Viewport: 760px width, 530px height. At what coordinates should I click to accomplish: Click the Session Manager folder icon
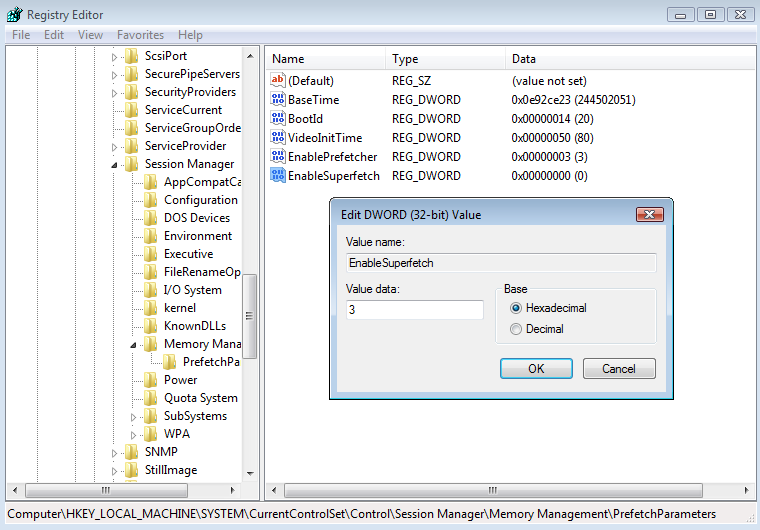pyautogui.click(x=131, y=164)
